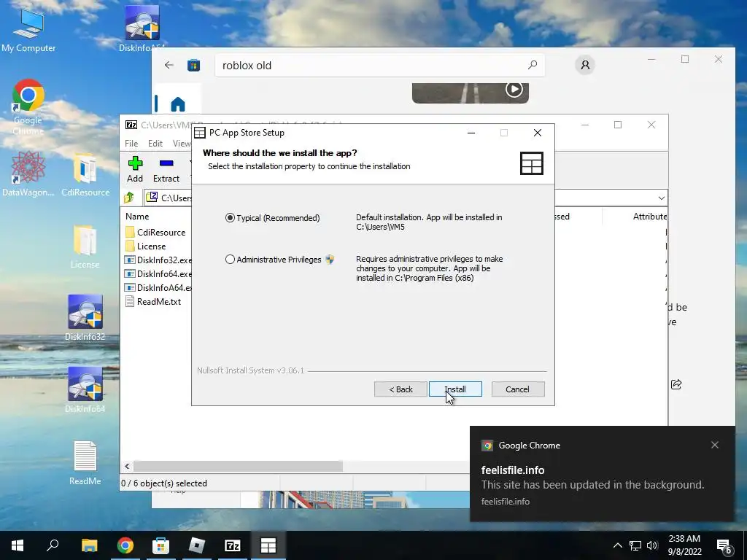Viewport: 747px width, 560px height.
Task: Open DataWagon desktop shortcut
Action: tap(28, 174)
